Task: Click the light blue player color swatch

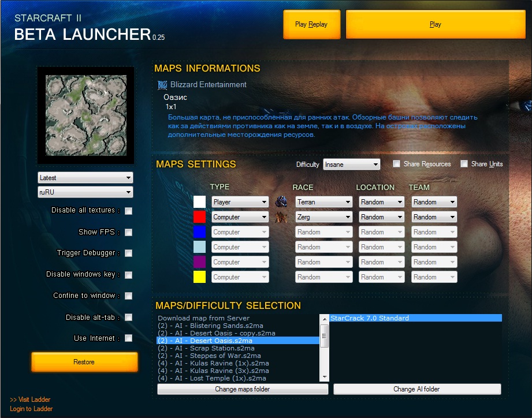Action: pos(199,247)
